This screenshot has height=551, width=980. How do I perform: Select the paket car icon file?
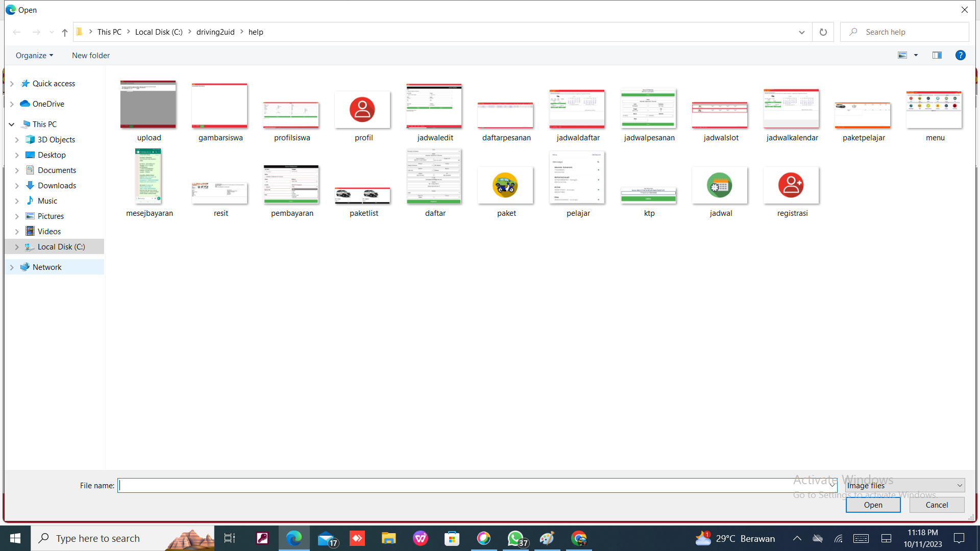(505, 186)
